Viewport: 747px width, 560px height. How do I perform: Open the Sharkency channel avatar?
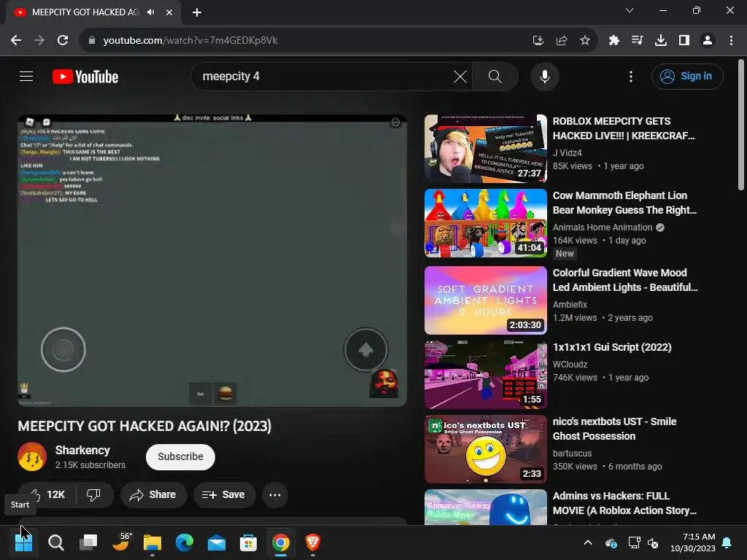click(x=32, y=456)
